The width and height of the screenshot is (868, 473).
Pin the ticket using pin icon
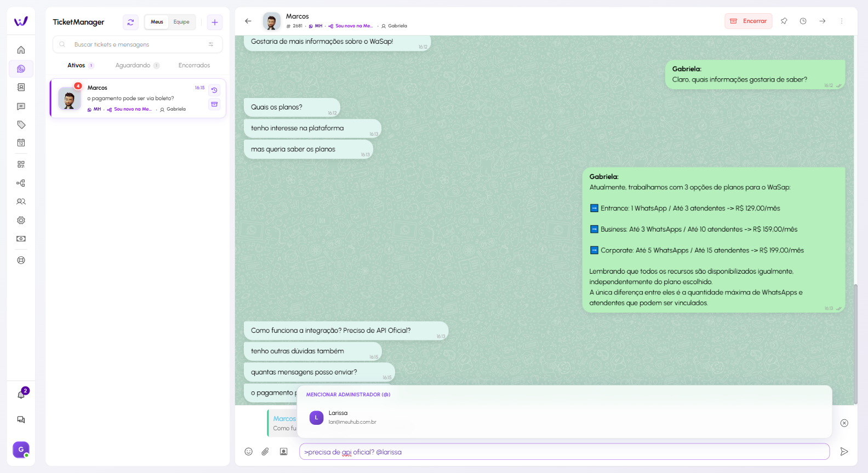point(784,21)
